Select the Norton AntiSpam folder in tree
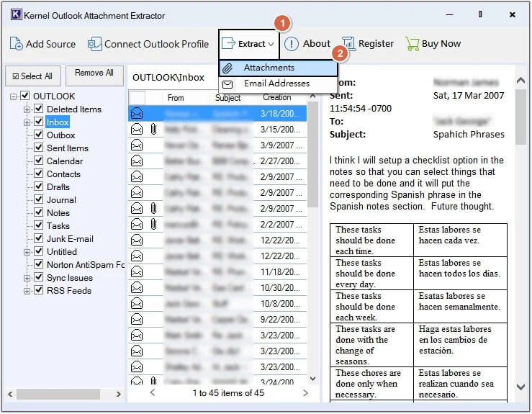This screenshot has height=414, width=532. pos(86,265)
